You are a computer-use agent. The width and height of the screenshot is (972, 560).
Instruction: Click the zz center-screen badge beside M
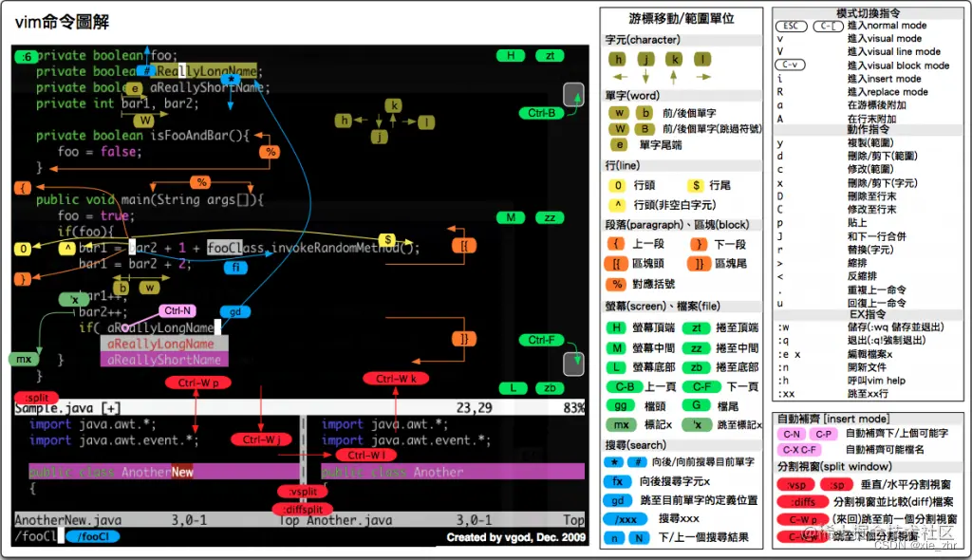click(x=550, y=217)
